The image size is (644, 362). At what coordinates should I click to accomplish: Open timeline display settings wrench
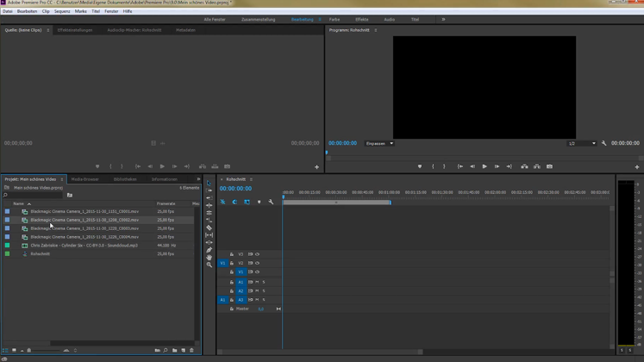(271, 202)
